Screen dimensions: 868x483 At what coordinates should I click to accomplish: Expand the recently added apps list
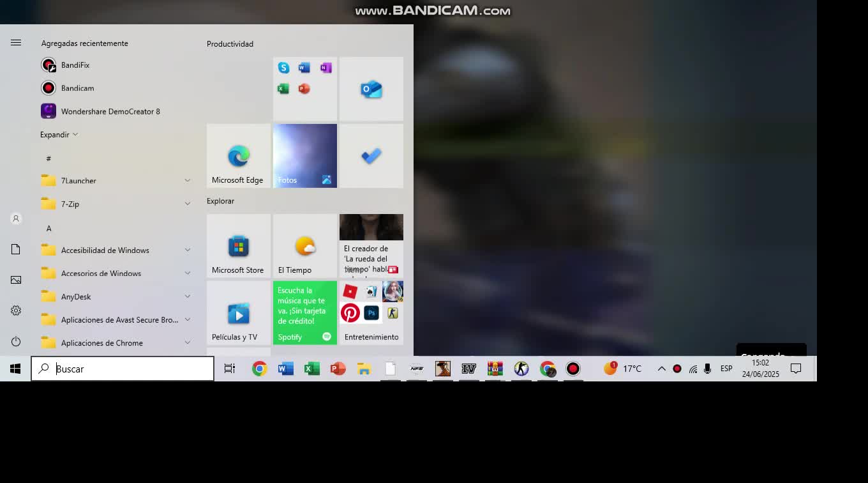pyautogui.click(x=59, y=135)
